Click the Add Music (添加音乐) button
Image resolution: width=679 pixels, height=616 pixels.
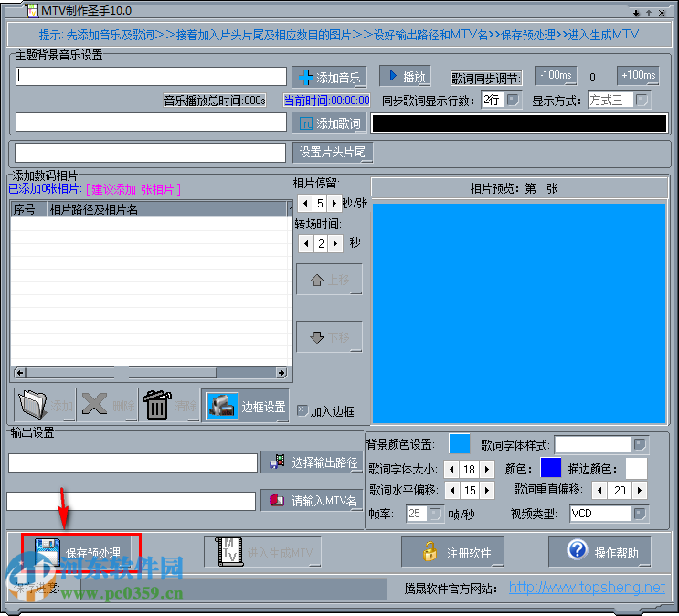pos(330,77)
